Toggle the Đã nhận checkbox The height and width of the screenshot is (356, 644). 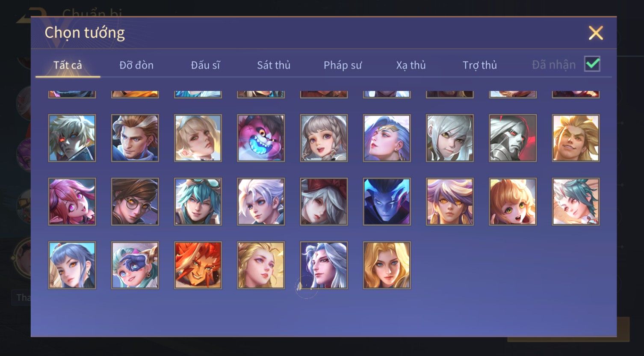coord(592,64)
